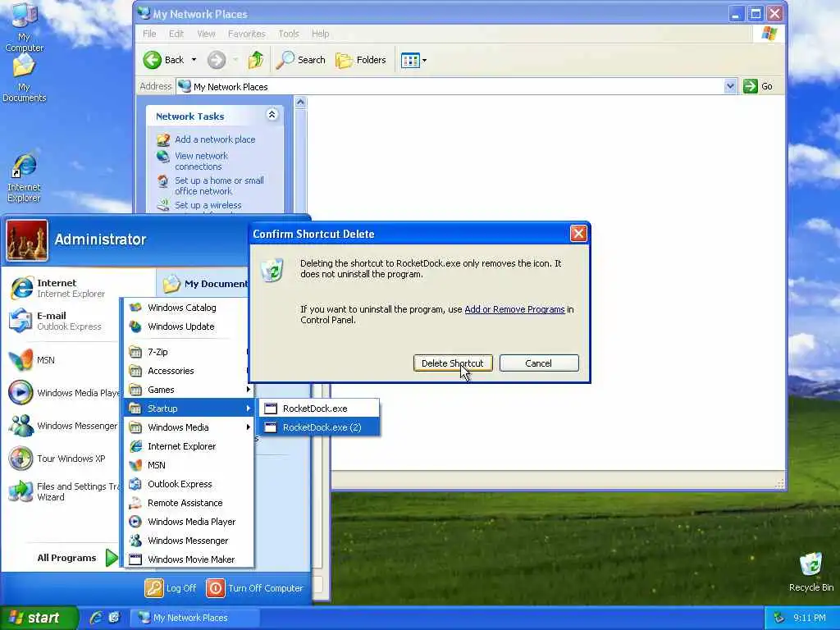Open Windows Messenger in programs list
The width and height of the screenshot is (840, 630).
pos(188,541)
